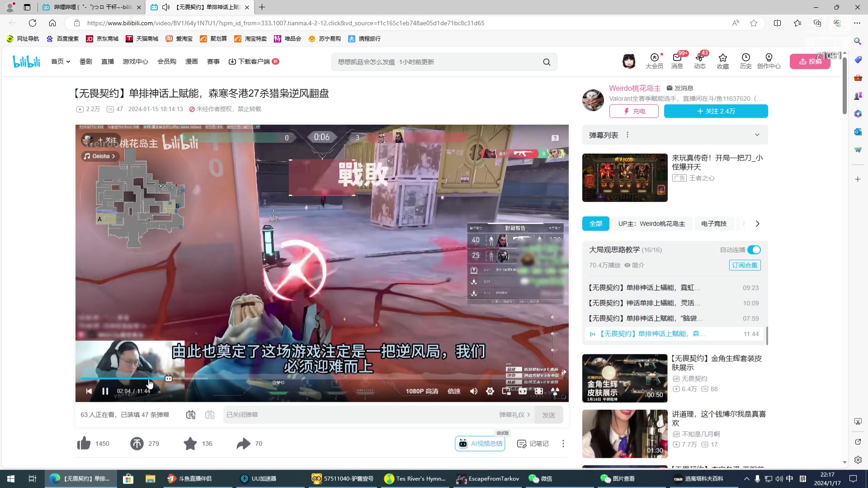This screenshot has width=868, height=488.
Task: Expand the 首页 dropdown in navigation
Action: 61,61
